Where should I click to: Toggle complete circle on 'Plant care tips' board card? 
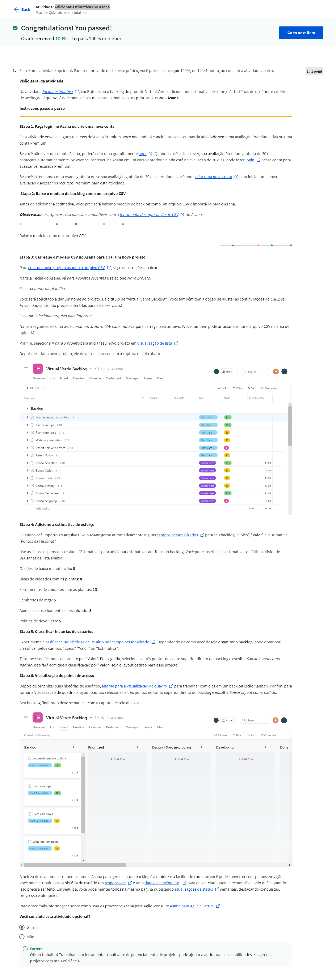(30, 786)
